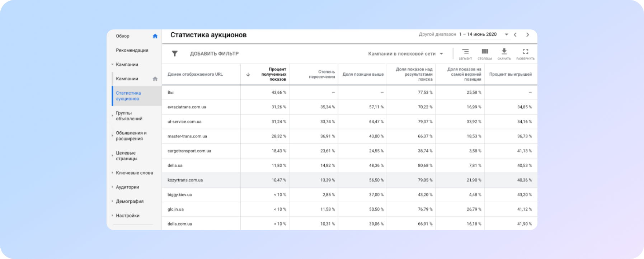Select kozyrtrans.com.ua row domain

click(x=185, y=180)
